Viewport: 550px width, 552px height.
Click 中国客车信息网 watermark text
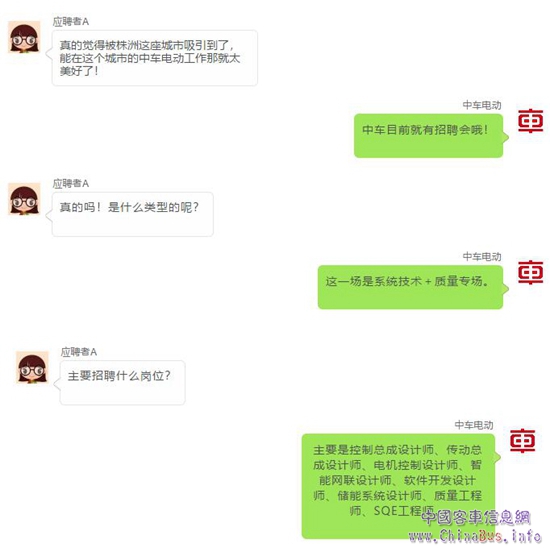pyautogui.click(x=476, y=518)
